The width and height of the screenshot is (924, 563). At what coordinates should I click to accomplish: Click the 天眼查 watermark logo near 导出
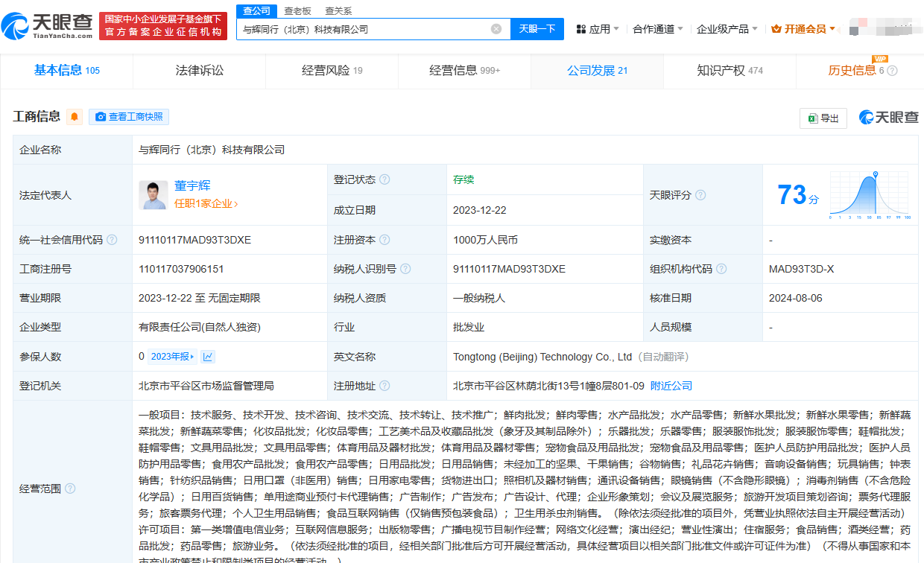pyautogui.click(x=889, y=118)
